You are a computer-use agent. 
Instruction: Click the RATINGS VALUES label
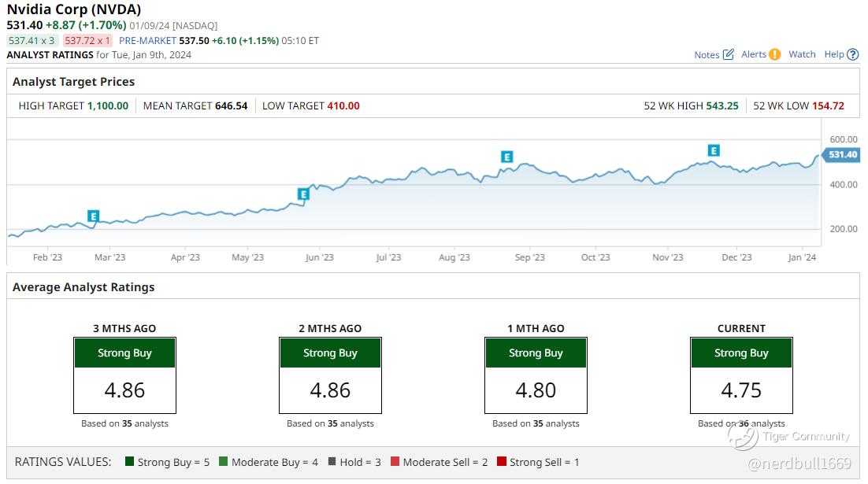(63, 462)
